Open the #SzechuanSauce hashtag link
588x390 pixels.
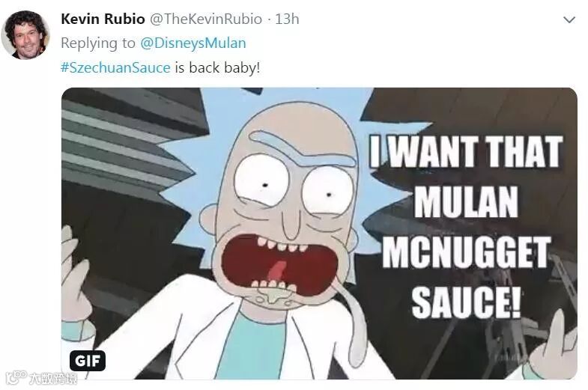tap(115, 68)
